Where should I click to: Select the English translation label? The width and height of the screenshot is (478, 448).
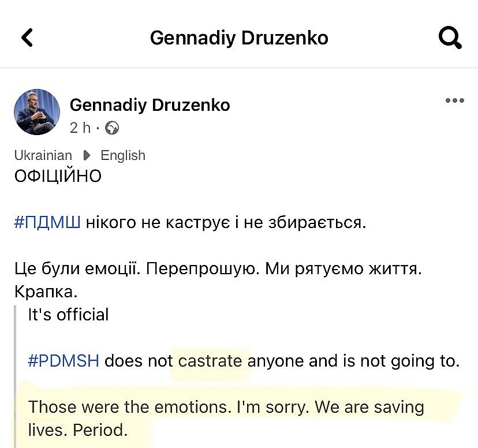click(122, 155)
